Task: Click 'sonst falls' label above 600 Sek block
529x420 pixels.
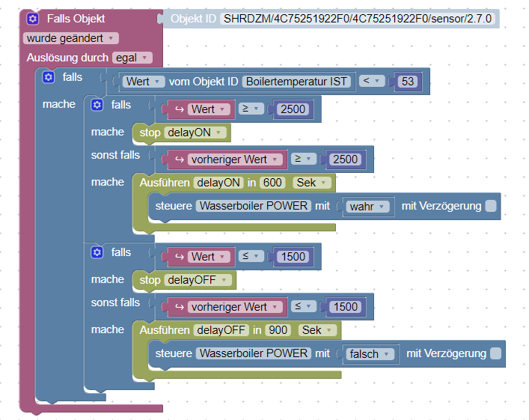Action: pos(115,155)
